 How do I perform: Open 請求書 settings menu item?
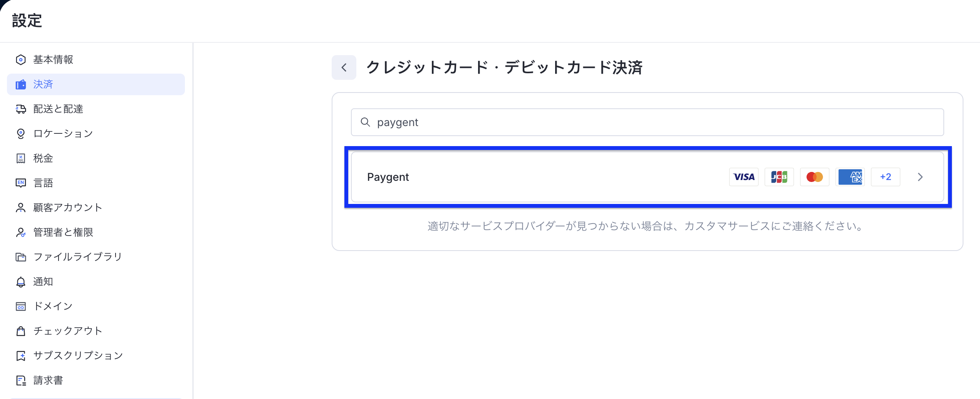(x=48, y=380)
